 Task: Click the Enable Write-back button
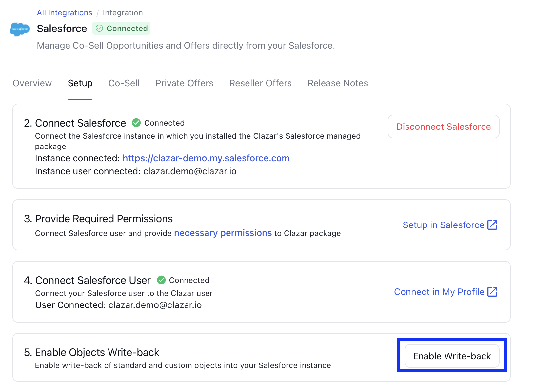(452, 356)
